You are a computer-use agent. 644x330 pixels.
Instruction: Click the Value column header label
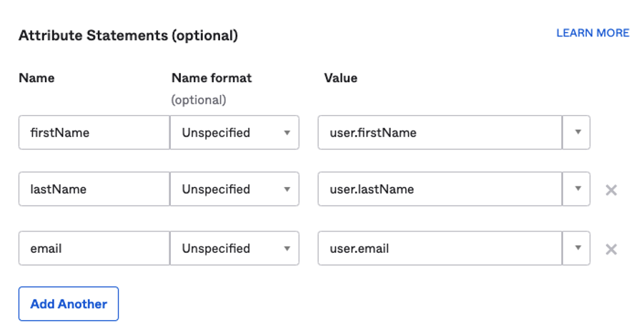pyautogui.click(x=340, y=78)
